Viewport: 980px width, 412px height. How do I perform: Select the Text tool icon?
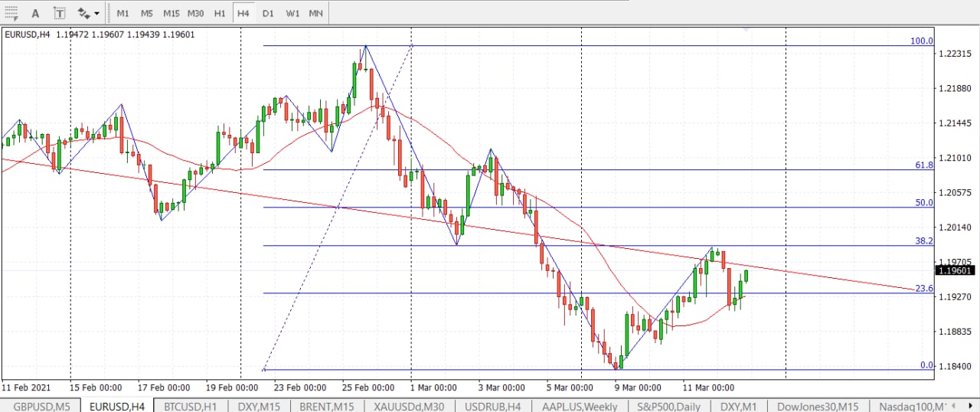(x=35, y=13)
